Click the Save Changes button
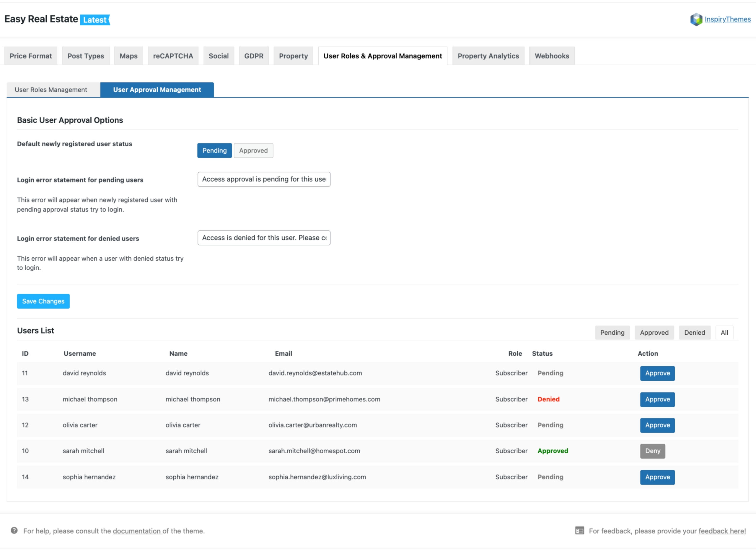 pyautogui.click(x=43, y=301)
